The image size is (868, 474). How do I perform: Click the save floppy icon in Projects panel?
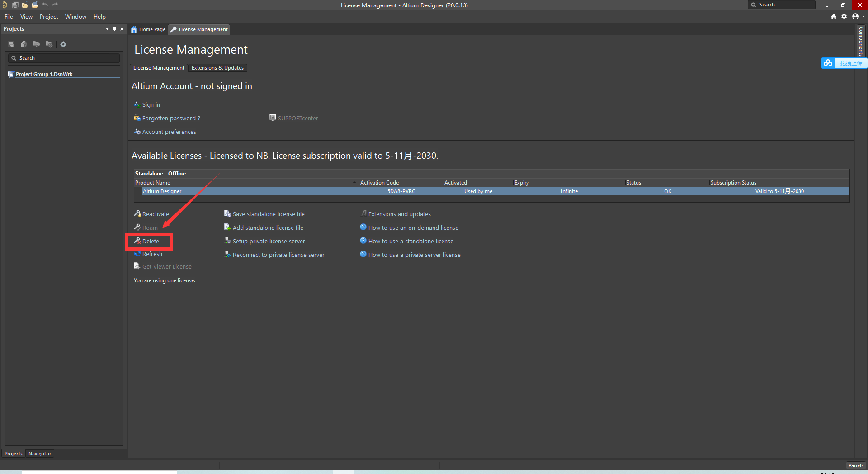click(11, 44)
